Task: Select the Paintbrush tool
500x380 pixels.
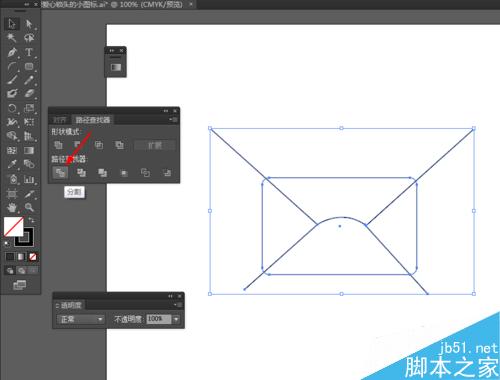Action: pyautogui.click(x=12, y=80)
